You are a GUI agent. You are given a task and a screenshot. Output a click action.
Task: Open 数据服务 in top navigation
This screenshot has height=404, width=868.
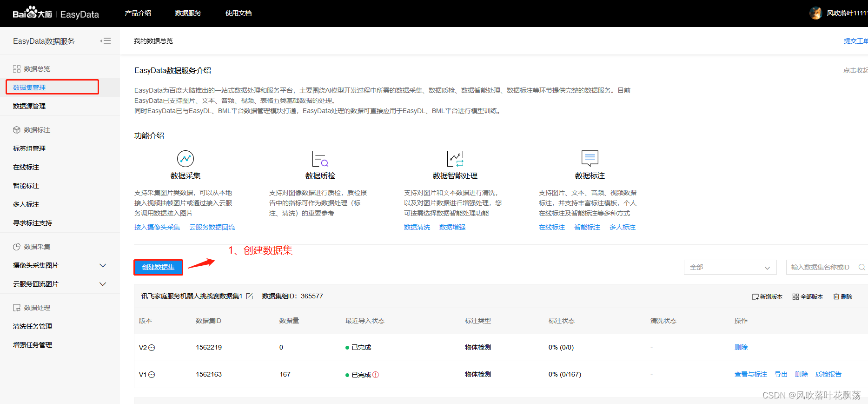click(188, 13)
